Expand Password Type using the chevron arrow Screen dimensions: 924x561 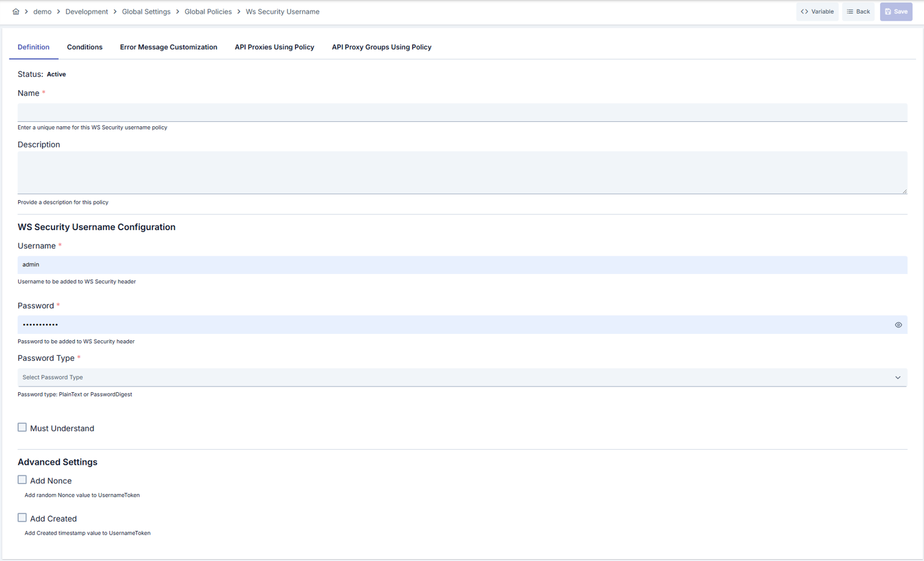[x=898, y=377]
